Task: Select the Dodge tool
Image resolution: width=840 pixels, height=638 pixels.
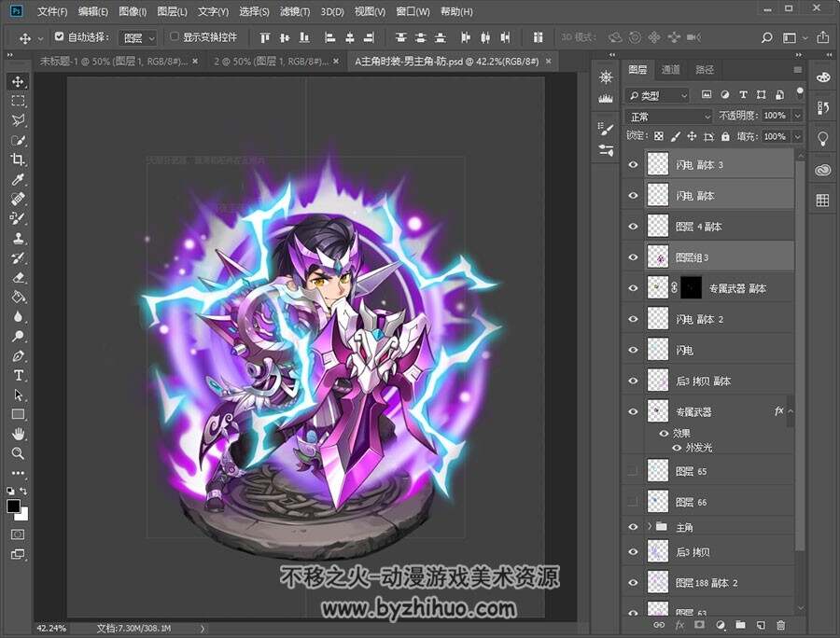Action: 18,336
